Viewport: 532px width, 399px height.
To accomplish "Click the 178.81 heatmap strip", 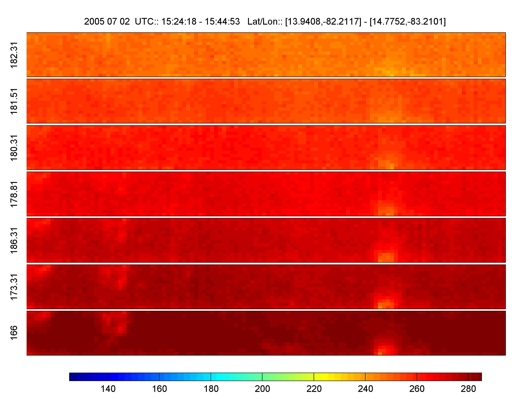I will click(x=266, y=194).
